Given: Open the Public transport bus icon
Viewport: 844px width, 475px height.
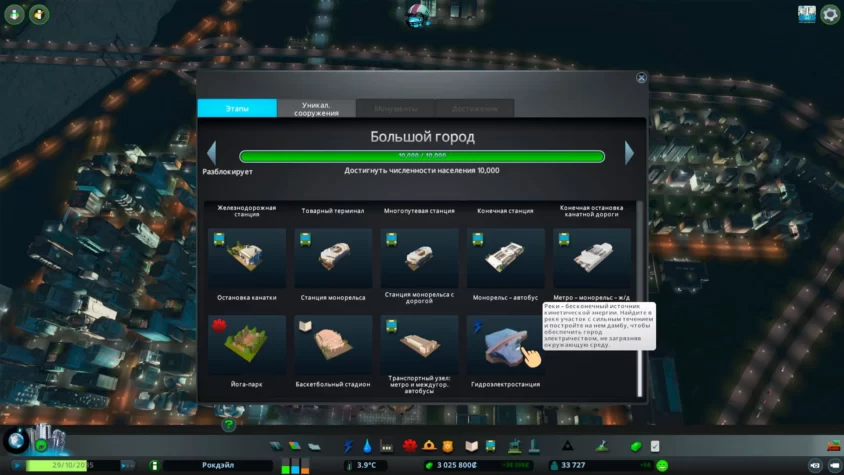Looking at the screenshot, I should tap(490, 446).
